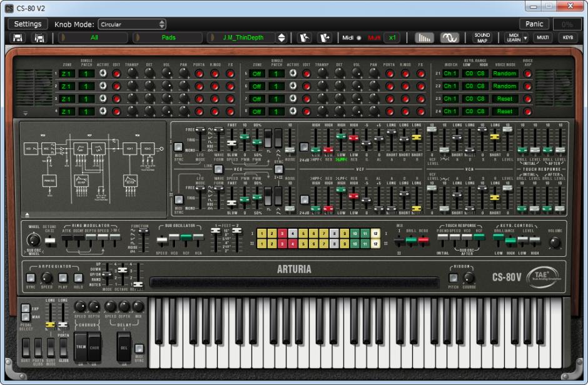Click the KEYB toolbar button
Screen dimensions: 588x385
(x=567, y=37)
